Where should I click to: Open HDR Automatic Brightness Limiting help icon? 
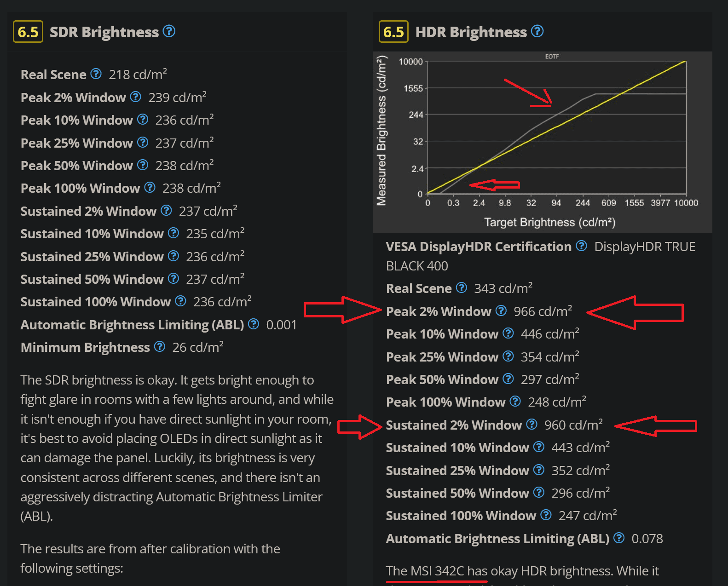[619, 538]
